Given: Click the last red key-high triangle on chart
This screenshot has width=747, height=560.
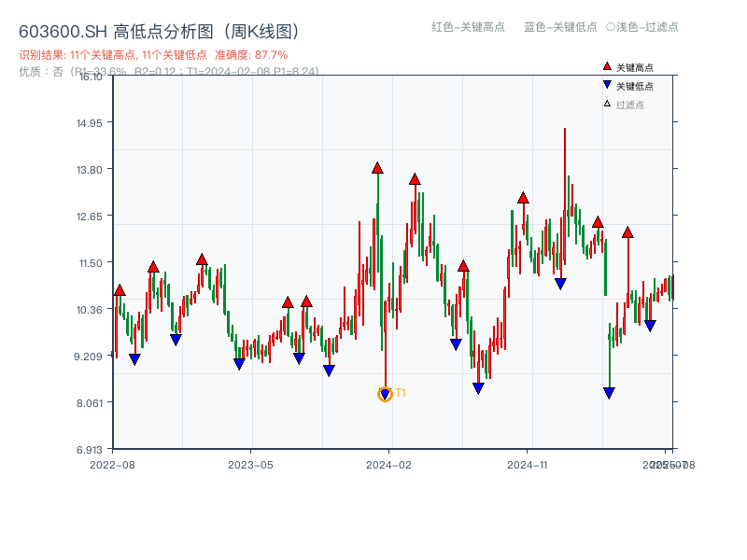Looking at the screenshot, I should coord(627,232).
